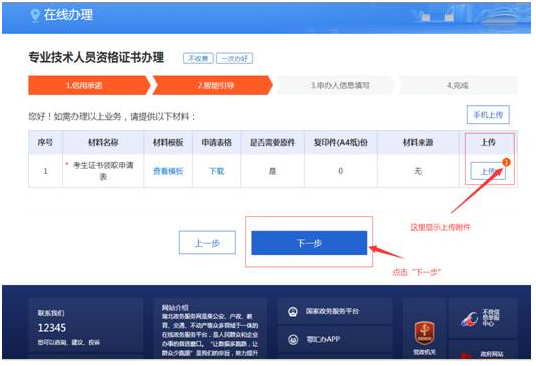The height and width of the screenshot is (366, 536).
Task: Click the 序号 column header
Action: point(45,142)
